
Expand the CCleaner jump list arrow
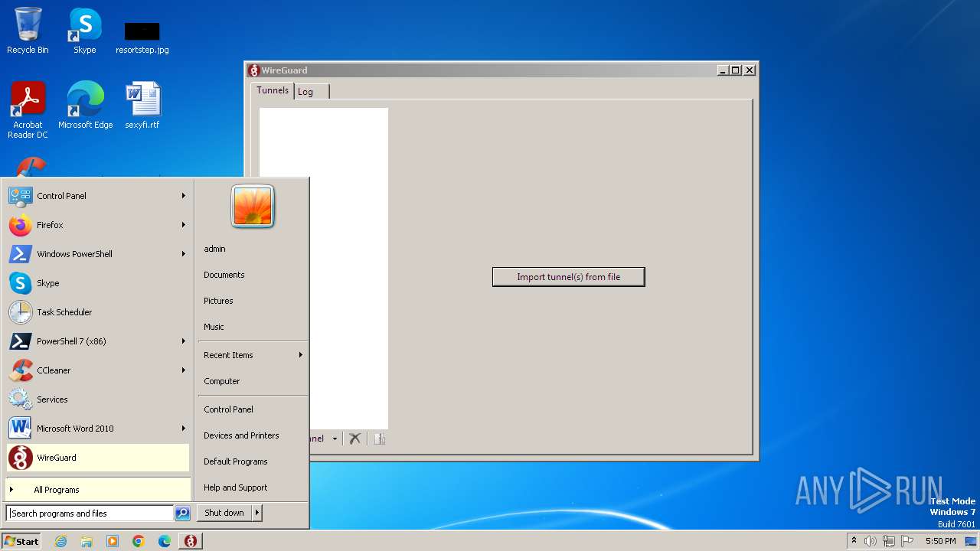pyautogui.click(x=183, y=370)
